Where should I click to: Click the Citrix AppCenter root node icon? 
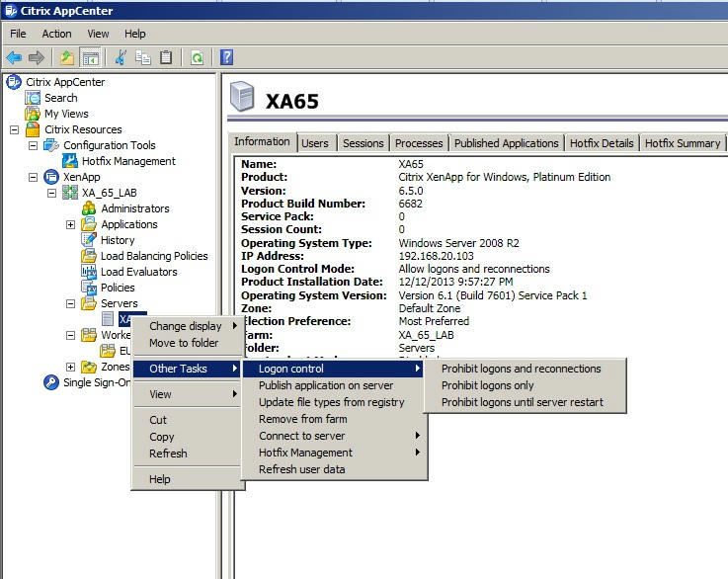pos(14,82)
